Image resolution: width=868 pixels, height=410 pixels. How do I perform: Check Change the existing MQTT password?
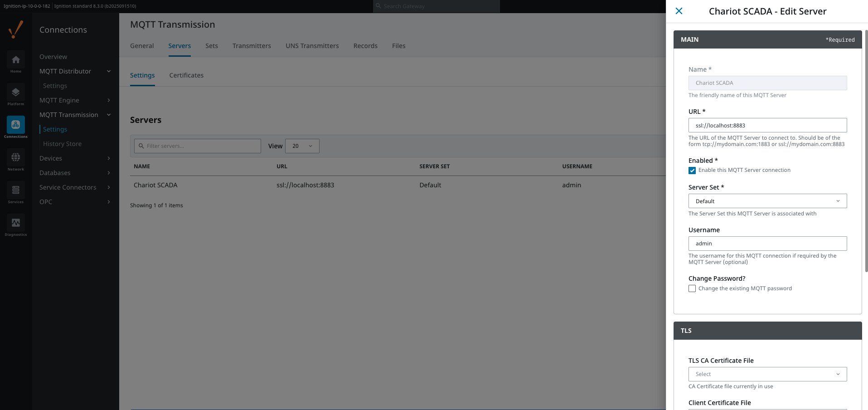692,288
